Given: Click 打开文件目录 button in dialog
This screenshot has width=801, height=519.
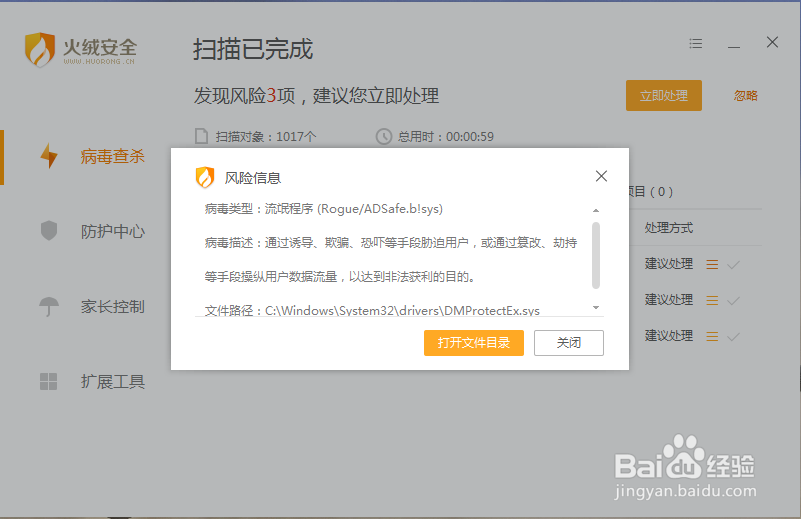Looking at the screenshot, I should pos(474,343).
